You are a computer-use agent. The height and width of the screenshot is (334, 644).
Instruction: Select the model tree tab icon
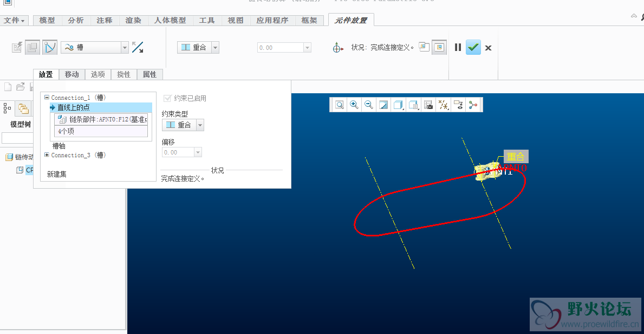[8, 108]
